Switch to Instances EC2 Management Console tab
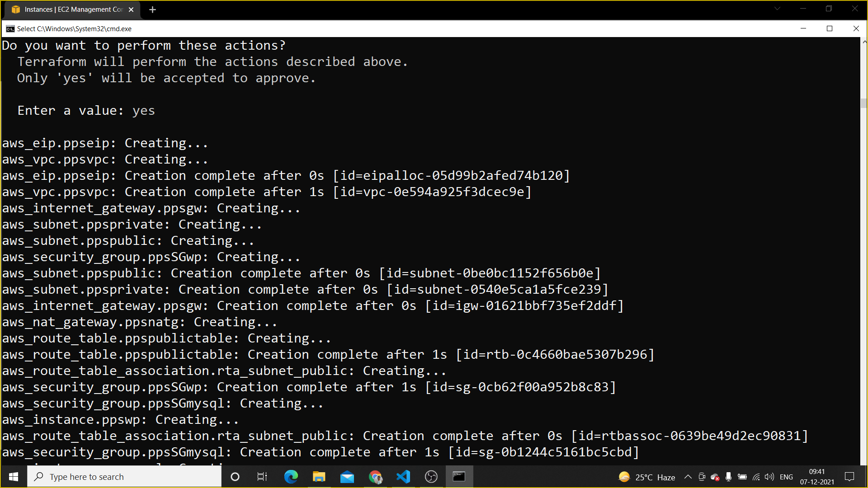 [72, 9]
